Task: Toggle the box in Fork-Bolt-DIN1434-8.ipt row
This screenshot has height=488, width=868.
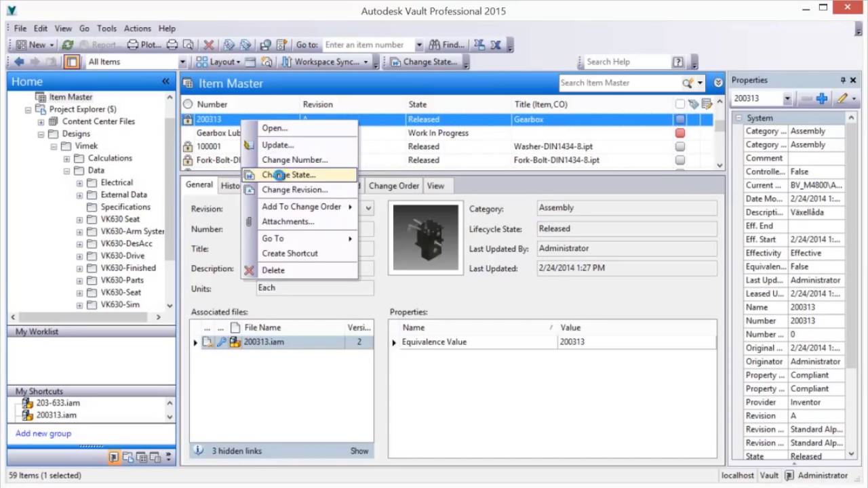Action: pyautogui.click(x=680, y=160)
